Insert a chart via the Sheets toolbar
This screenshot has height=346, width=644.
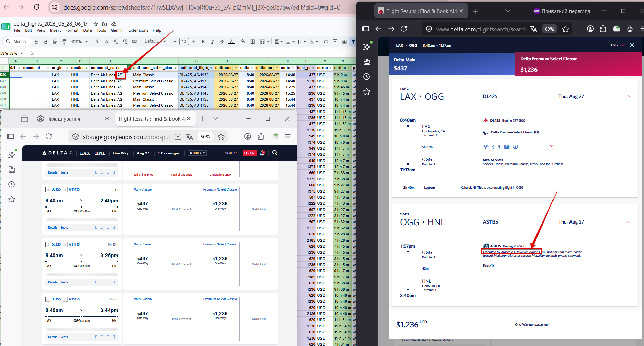click(344, 42)
